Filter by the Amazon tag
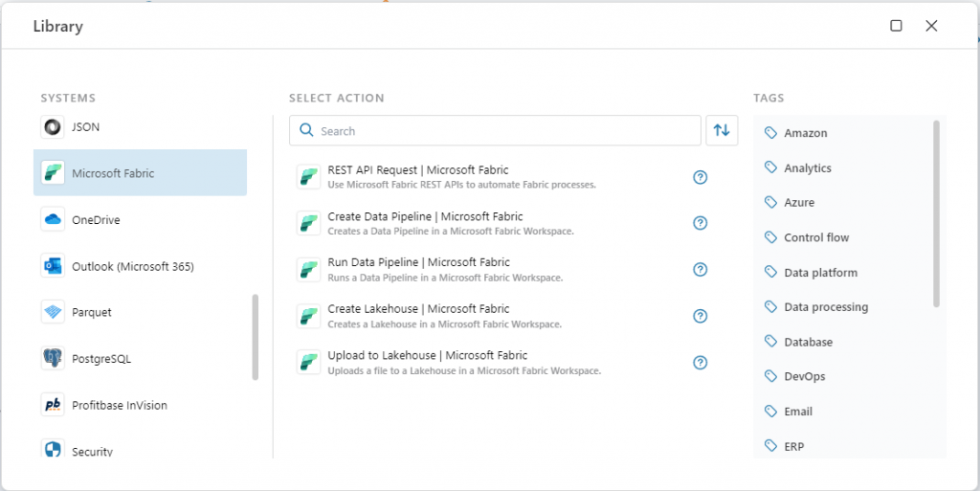The height and width of the screenshot is (491, 980). click(805, 133)
